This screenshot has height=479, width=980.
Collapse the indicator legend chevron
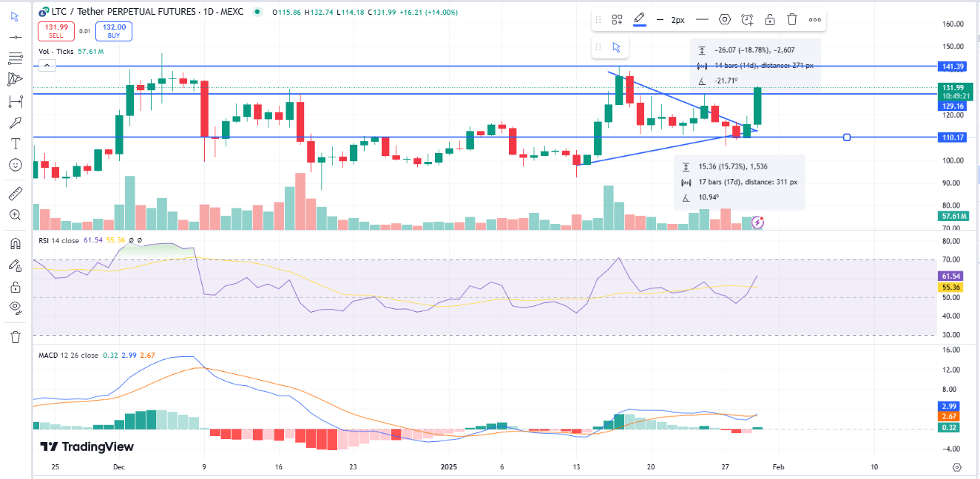click(x=47, y=66)
